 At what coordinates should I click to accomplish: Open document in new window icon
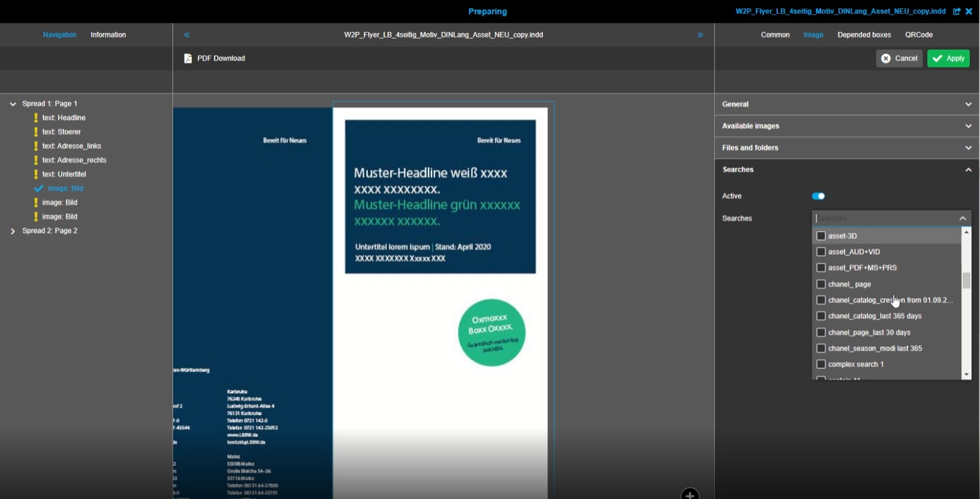coord(956,11)
